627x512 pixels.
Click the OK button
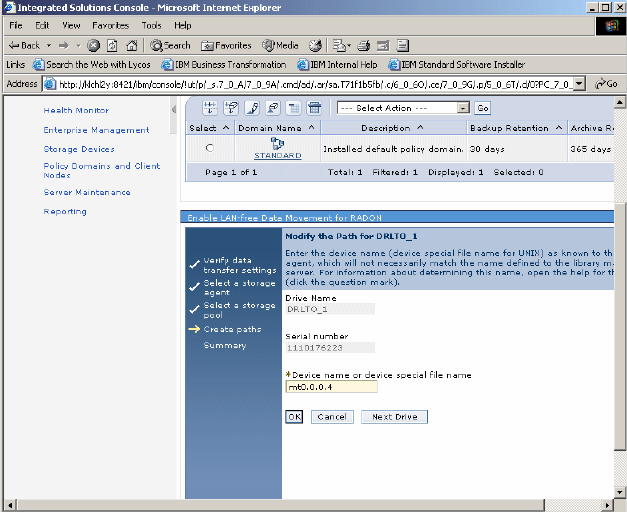point(294,417)
